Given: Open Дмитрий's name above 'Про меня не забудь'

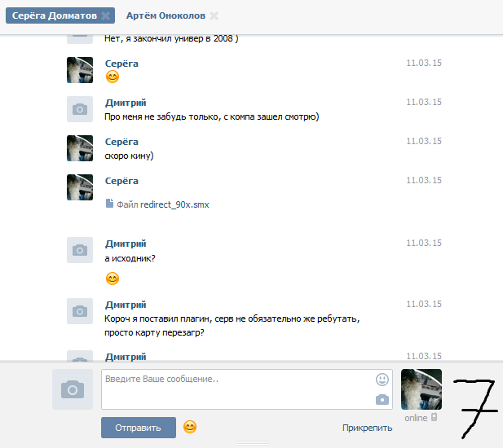Looking at the screenshot, I should [x=126, y=103].
